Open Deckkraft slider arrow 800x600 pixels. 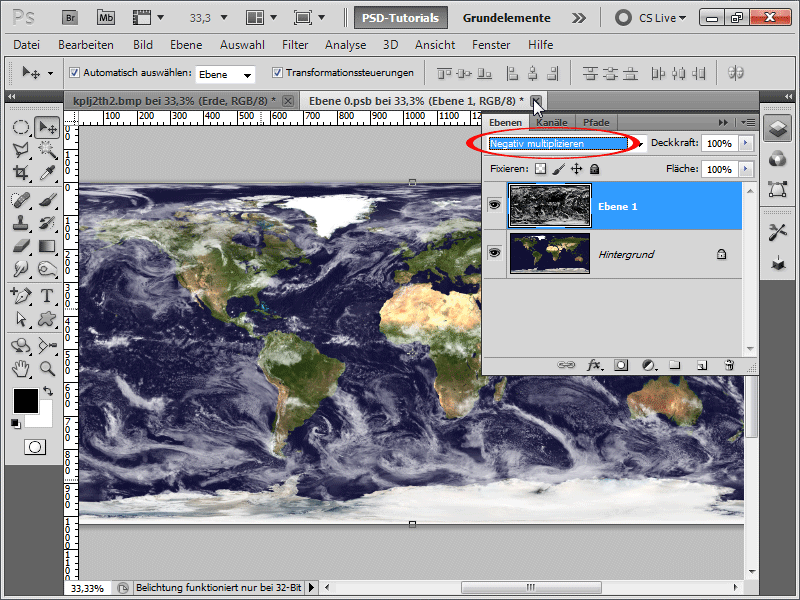[x=746, y=143]
